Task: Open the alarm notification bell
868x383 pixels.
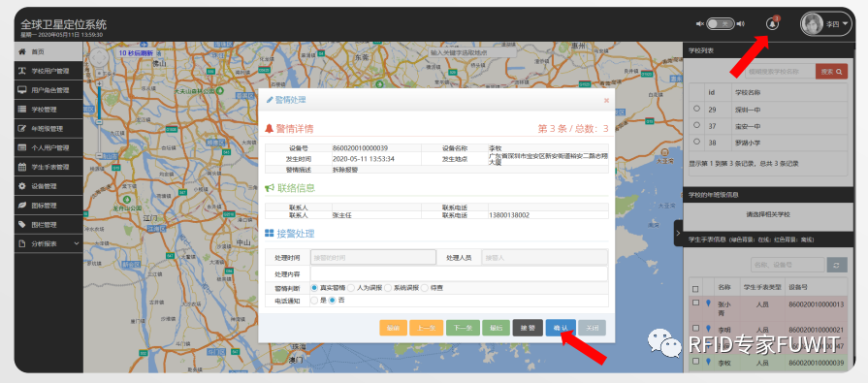Action: pos(772,24)
